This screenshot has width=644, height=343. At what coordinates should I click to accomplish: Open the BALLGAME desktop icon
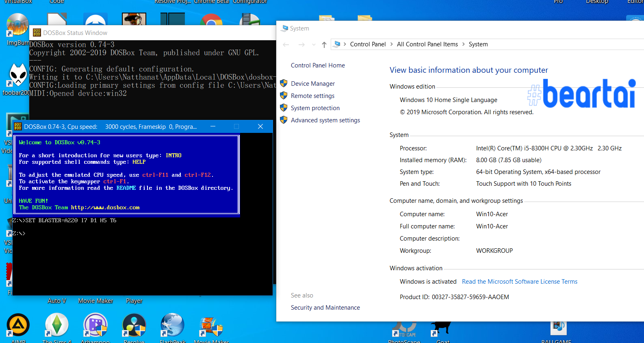558,328
